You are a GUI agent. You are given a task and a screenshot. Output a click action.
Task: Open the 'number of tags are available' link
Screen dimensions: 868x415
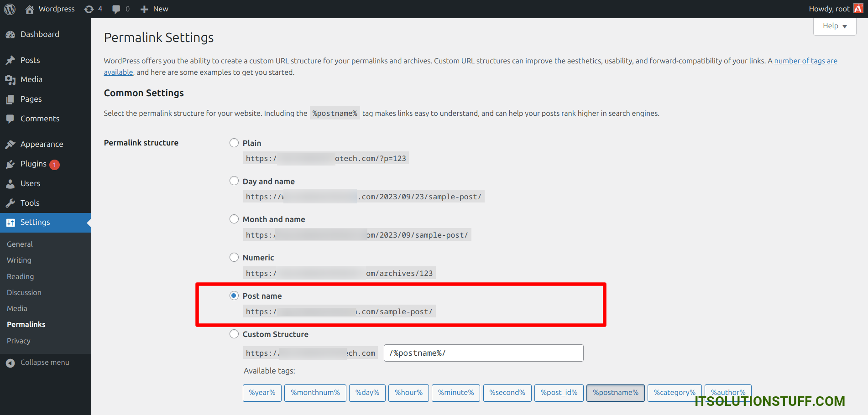pyautogui.click(x=805, y=61)
